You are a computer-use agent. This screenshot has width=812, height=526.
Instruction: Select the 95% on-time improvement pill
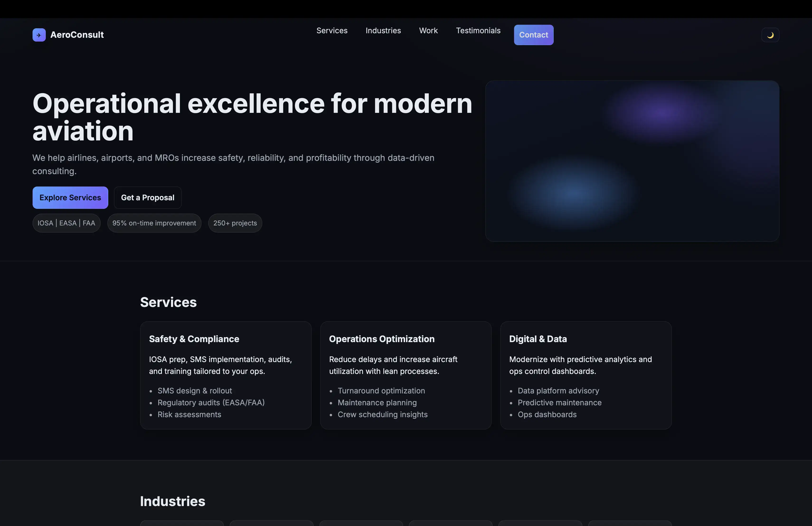pos(154,223)
